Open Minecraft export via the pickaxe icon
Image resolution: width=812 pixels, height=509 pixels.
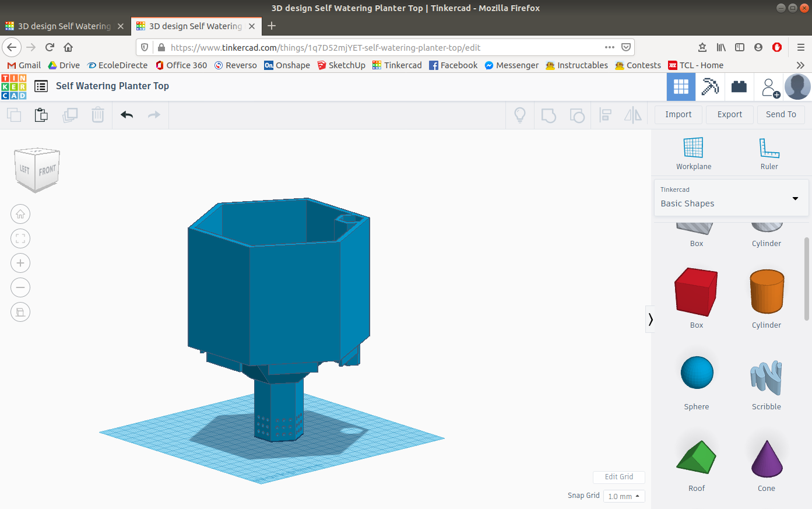point(710,86)
